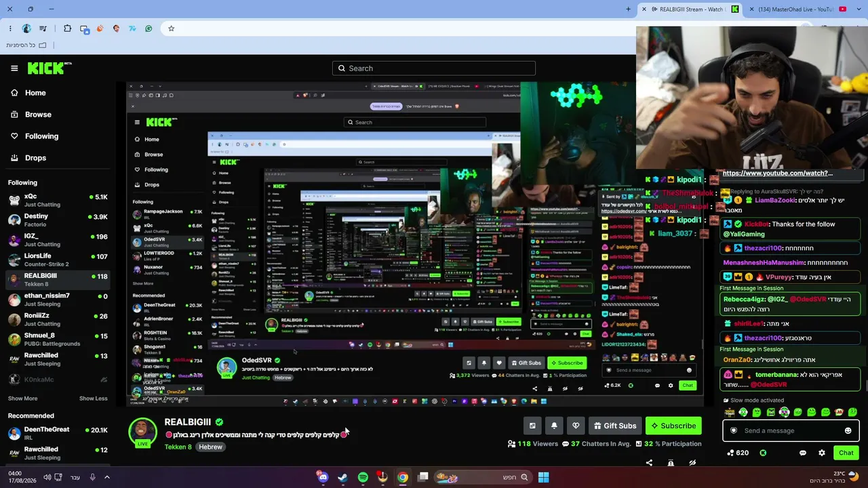
Task: Click the embedded stream video player
Action: pos(414,244)
